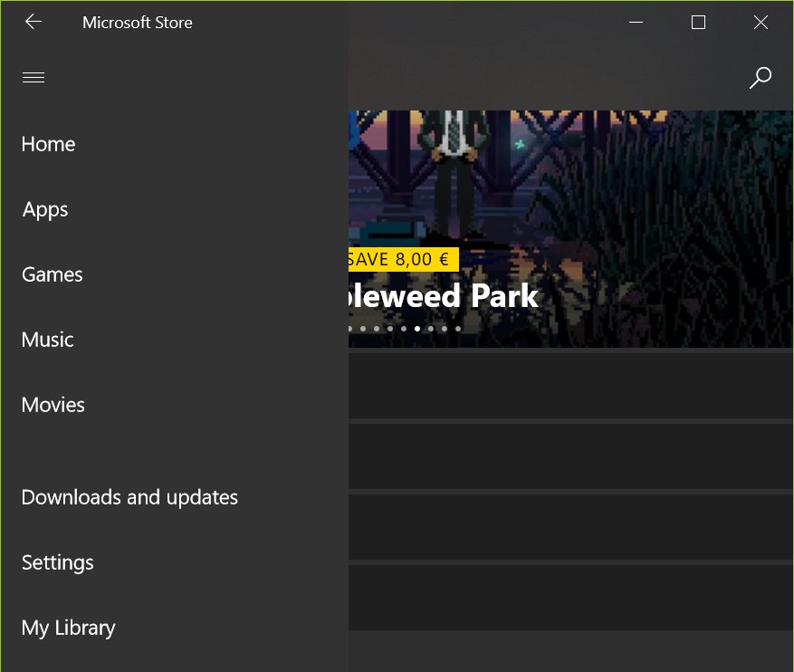Viewport: 794px width, 672px height.
Task: Maximize the Microsoft Store window
Action: 698,23
